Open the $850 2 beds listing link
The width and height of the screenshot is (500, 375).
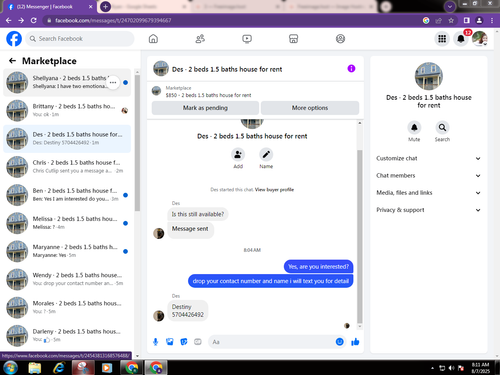[208, 95]
